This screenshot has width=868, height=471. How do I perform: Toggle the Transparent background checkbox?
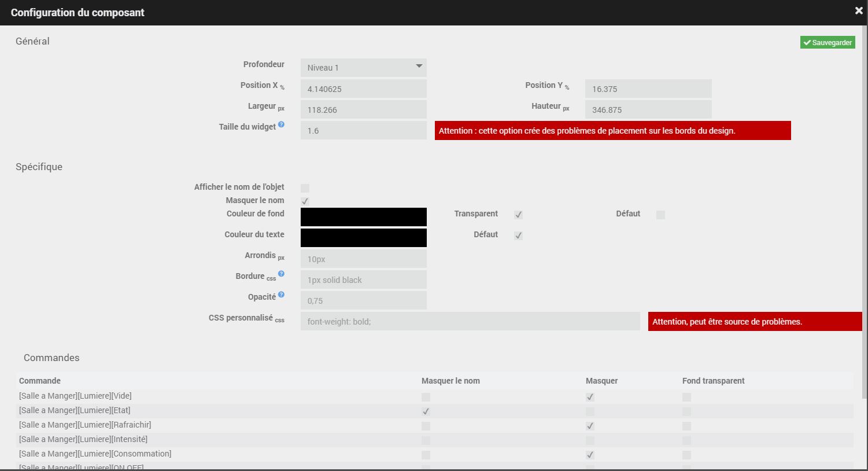(518, 215)
